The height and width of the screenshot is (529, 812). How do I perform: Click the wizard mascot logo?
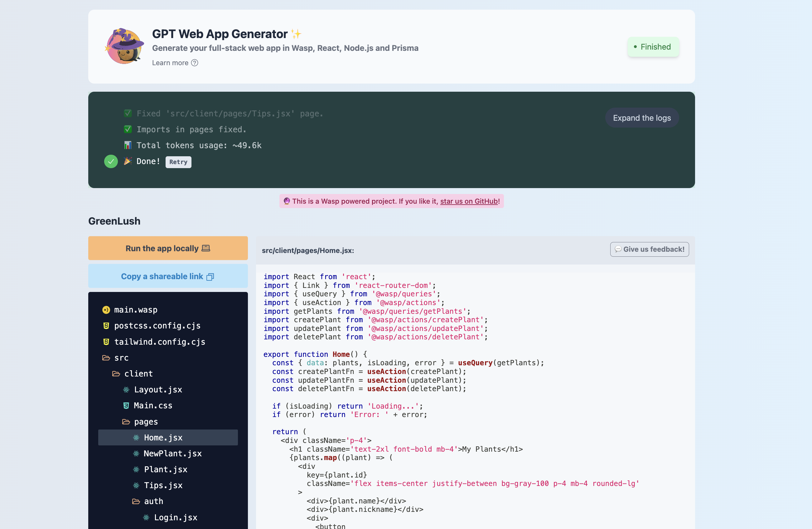[124, 46]
